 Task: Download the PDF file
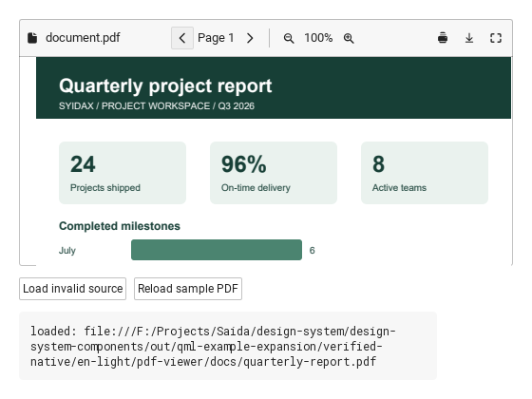[469, 38]
